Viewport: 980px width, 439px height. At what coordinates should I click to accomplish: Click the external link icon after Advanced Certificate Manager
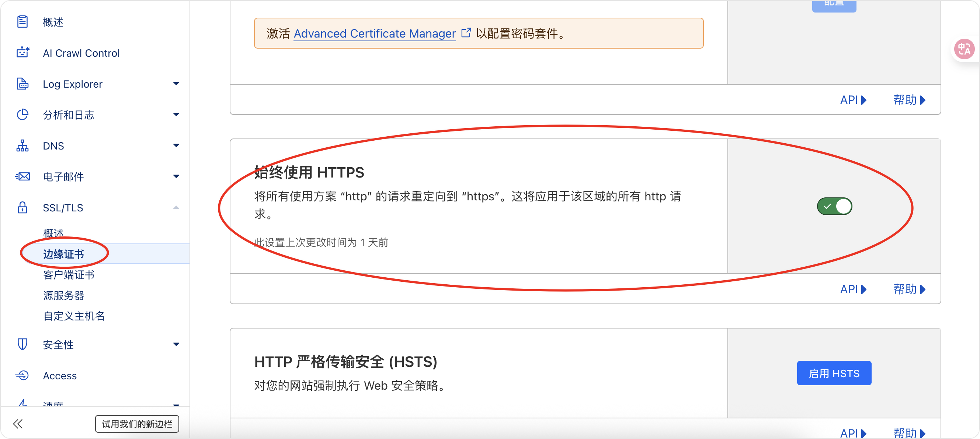(x=466, y=33)
